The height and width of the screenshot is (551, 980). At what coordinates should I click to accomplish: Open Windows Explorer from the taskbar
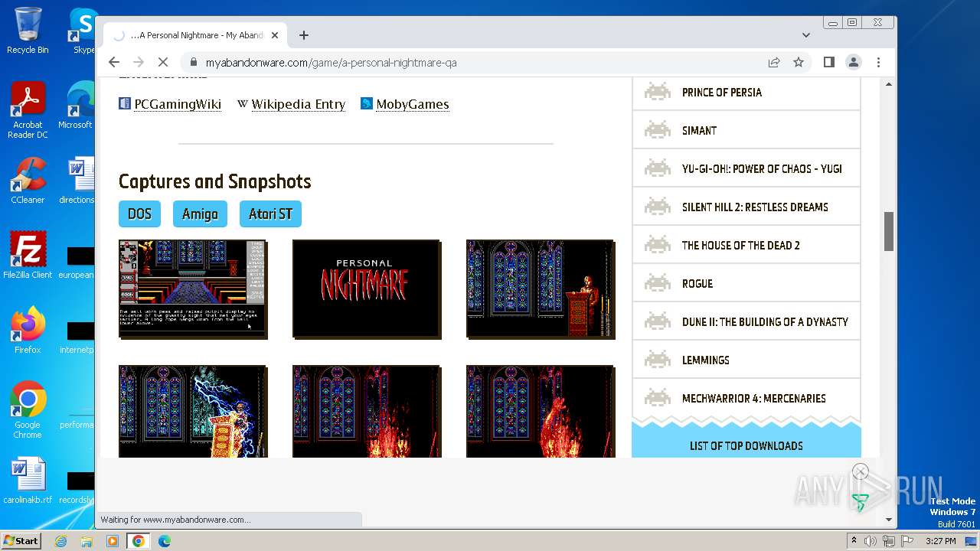coord(87,541)
